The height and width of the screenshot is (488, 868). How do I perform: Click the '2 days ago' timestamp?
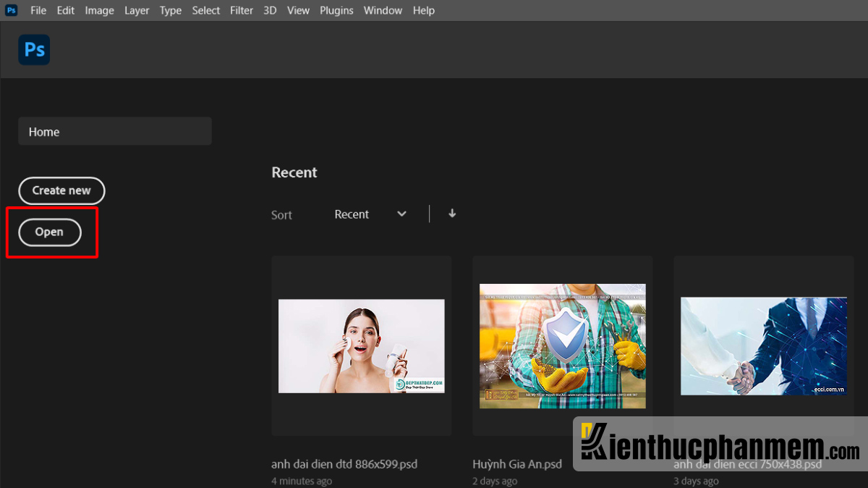click(x=495, y=481)
